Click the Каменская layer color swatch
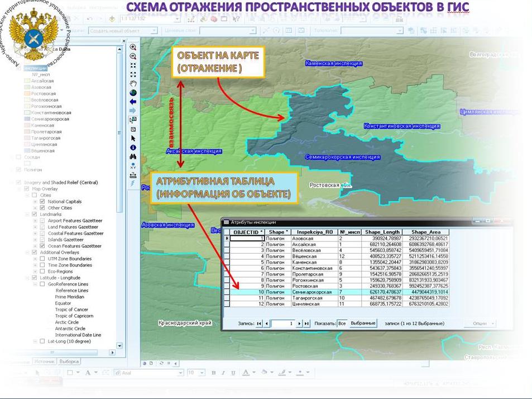The height and width of the screenshot is (399, 532). 27,126
